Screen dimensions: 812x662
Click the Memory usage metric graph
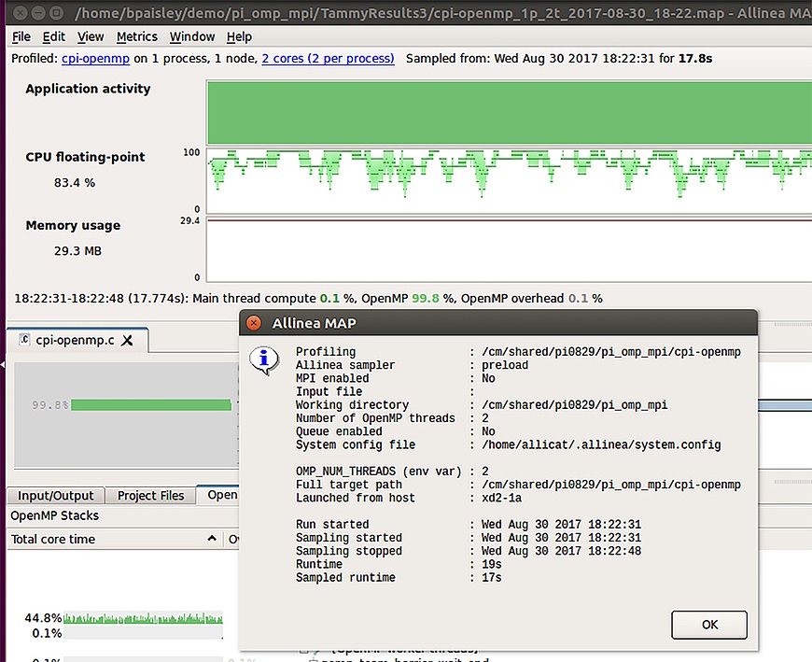point(509,249)
